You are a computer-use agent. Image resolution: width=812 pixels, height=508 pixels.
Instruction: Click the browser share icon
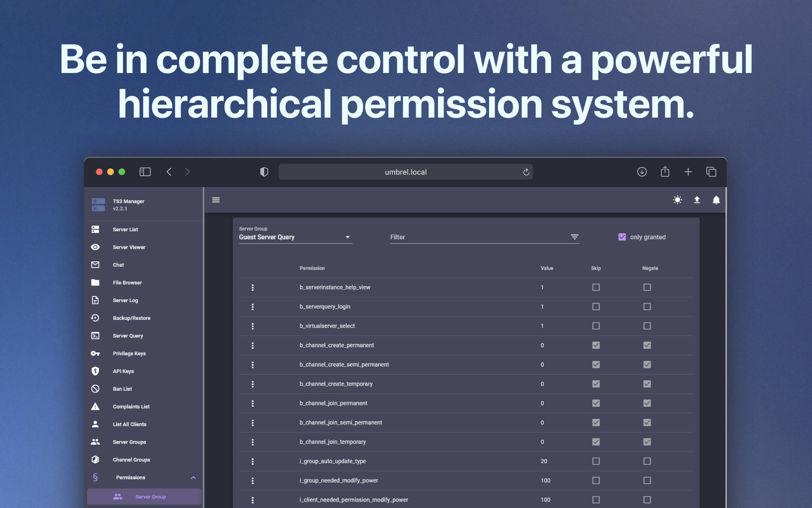665,172
